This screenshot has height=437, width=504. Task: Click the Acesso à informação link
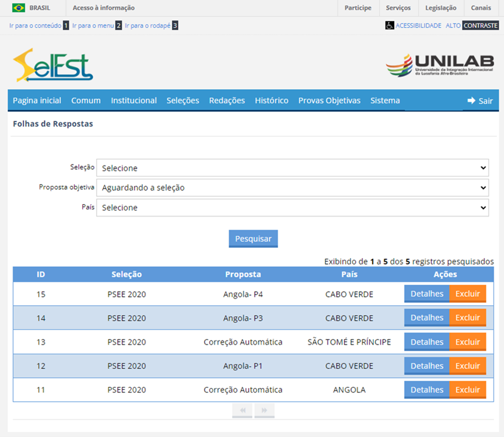click(x=104, y=8)
